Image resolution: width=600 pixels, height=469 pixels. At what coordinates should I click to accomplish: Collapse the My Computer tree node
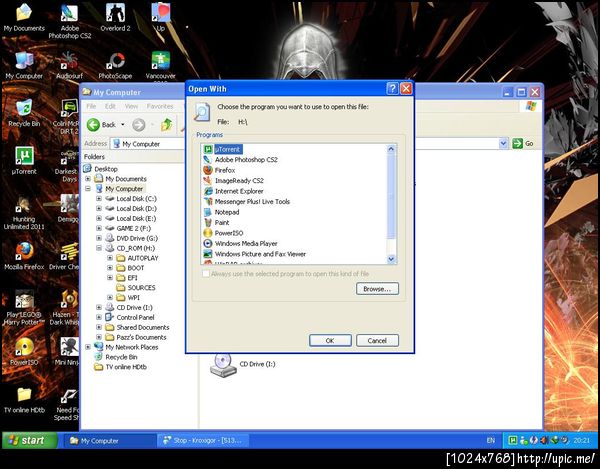pyautogui.click(x=88, y=189)
